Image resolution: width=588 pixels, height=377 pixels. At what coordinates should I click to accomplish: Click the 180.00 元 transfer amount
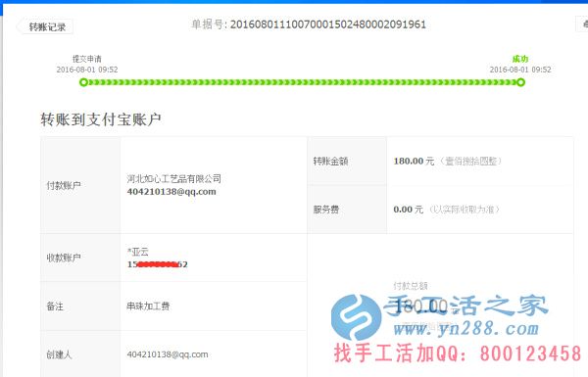pos(414,162)
